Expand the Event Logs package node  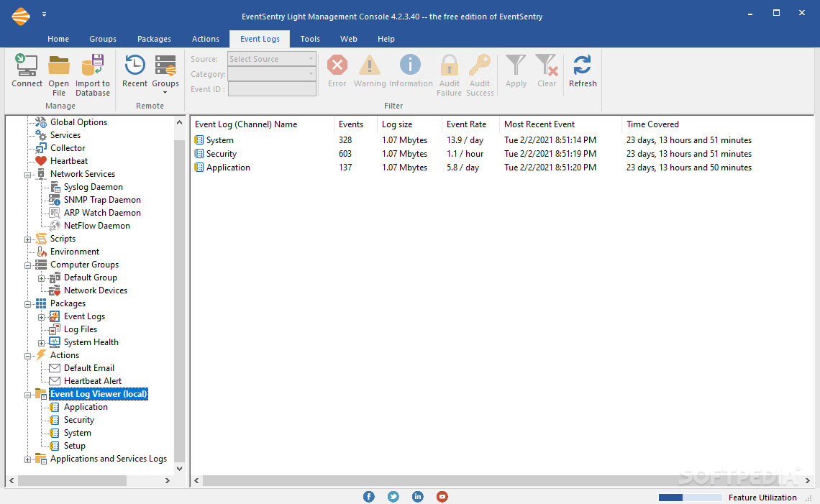pos(41,317)
